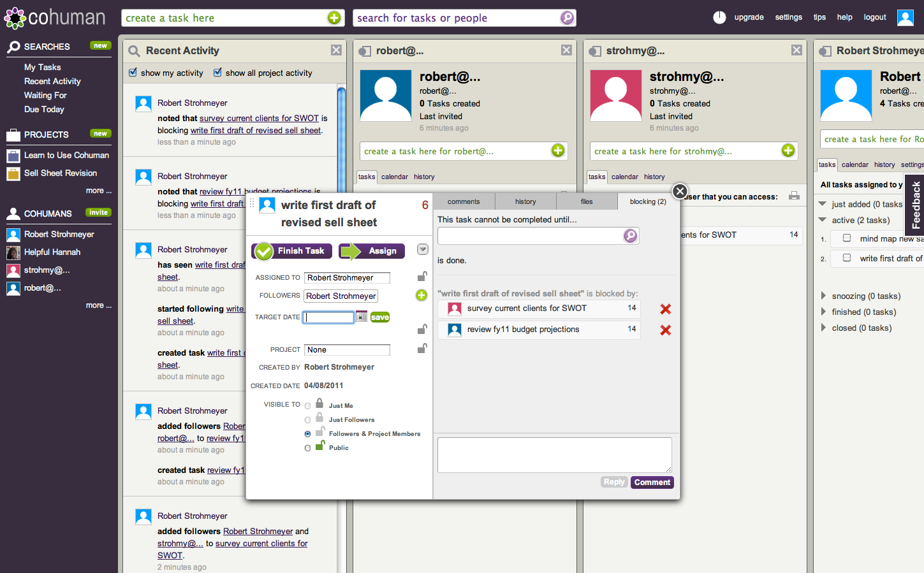This screenshot has height=573, width=924.
Task: Click the green plus icon in create task bar
Action: (x=334, y=18)
